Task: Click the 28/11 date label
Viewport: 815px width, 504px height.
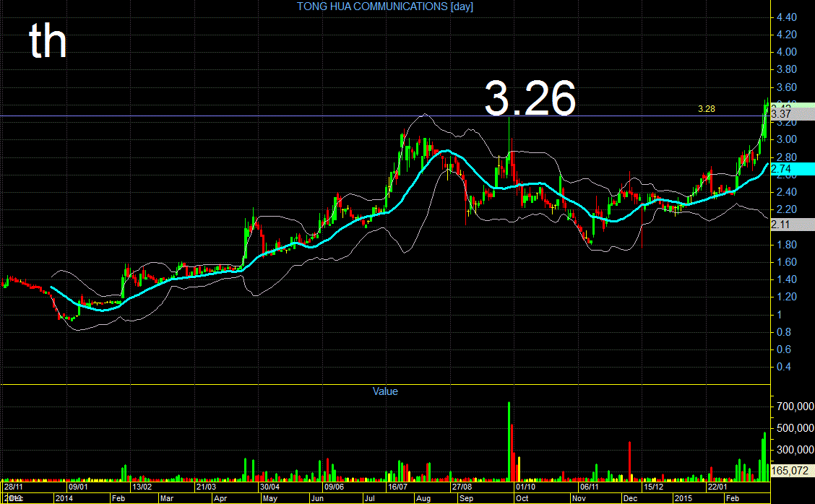Action: click(x=13, y=487)
